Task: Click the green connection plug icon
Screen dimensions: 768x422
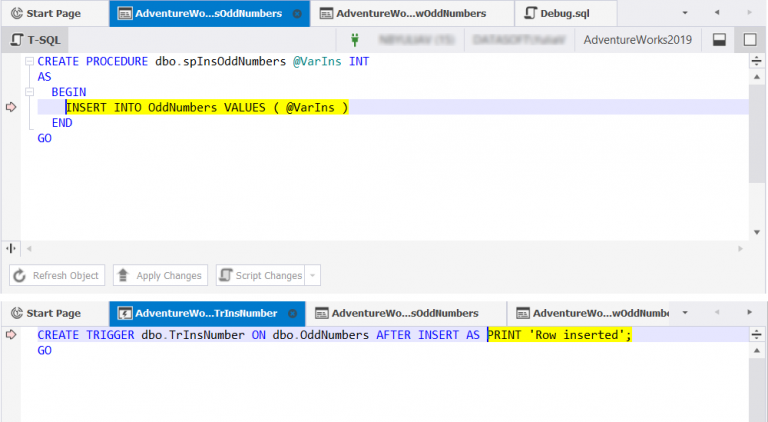Action: pos(355,40)
